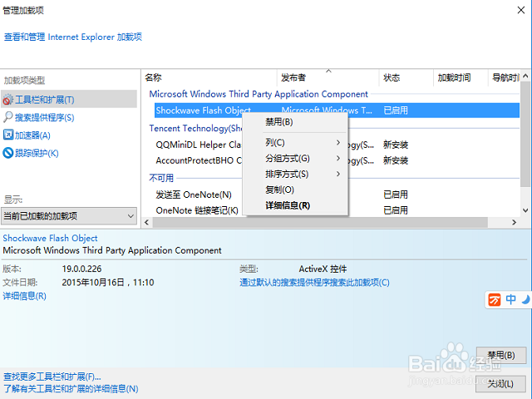Expand the 排序方式(S) submenu arrow
The width and height of the screenshot is (532, 399).
tap(338, 174)
